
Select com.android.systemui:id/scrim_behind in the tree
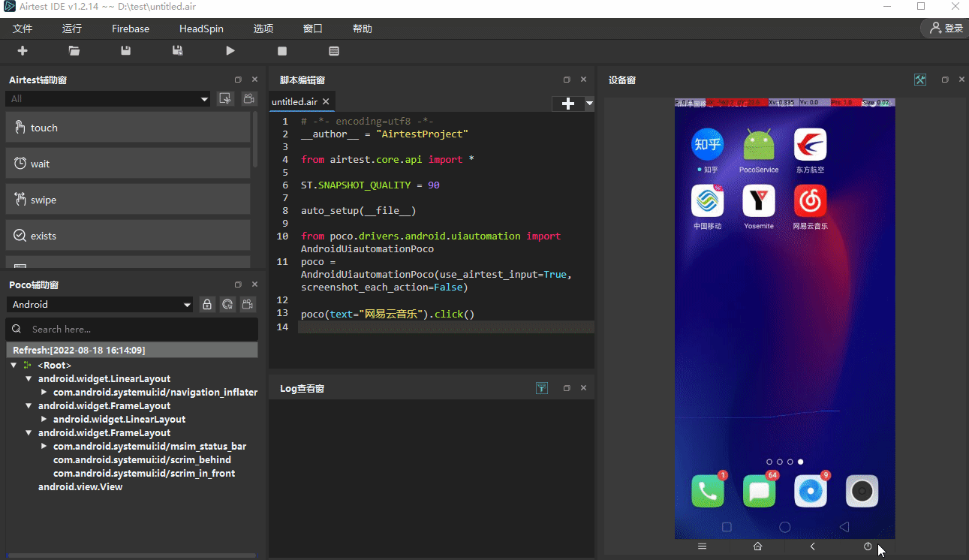click(142, 460)
